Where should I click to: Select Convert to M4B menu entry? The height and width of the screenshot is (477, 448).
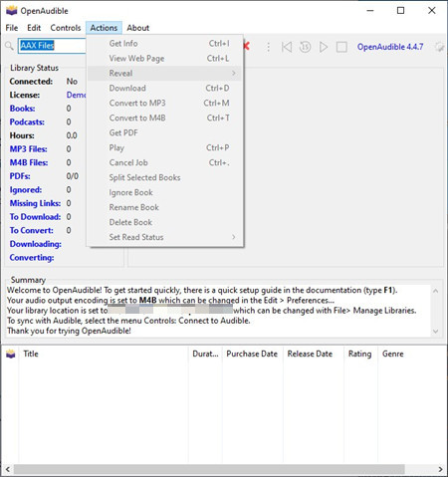click(165, 119)
